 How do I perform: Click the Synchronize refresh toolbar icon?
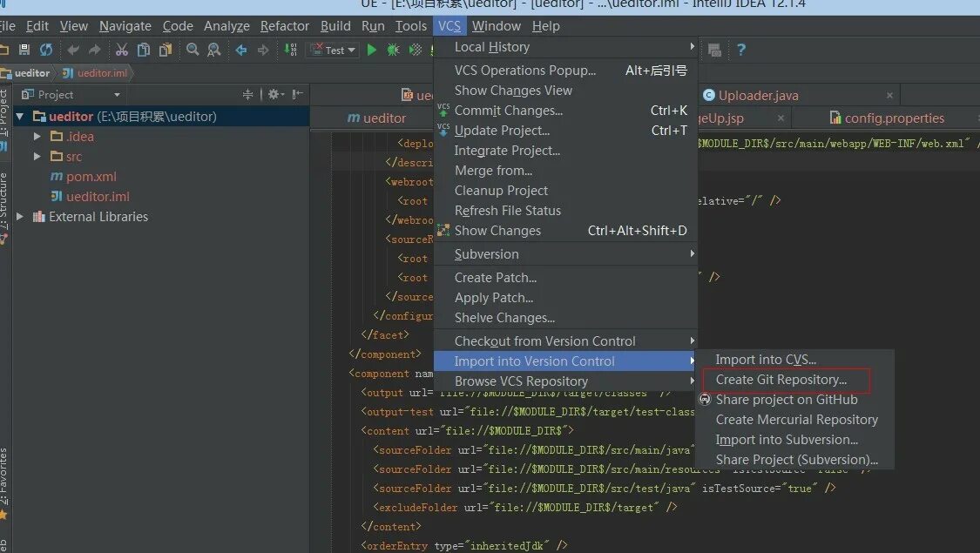coord(46,50)
